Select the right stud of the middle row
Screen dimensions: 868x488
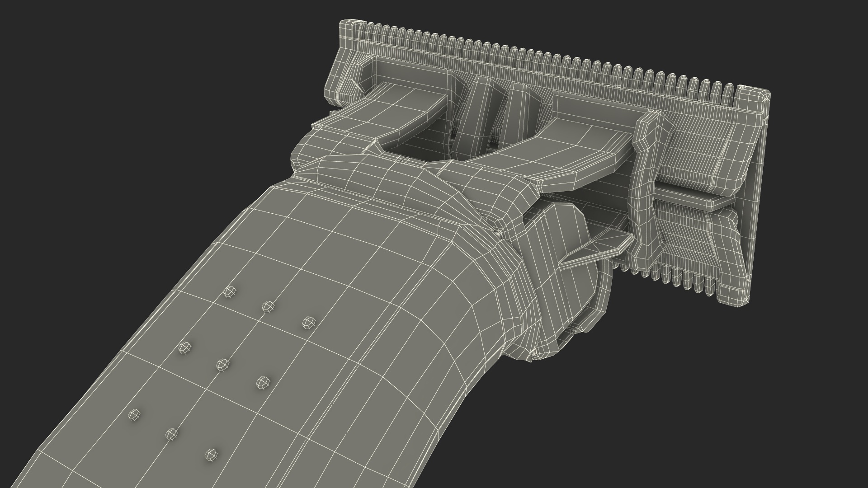tap(262, 383)
